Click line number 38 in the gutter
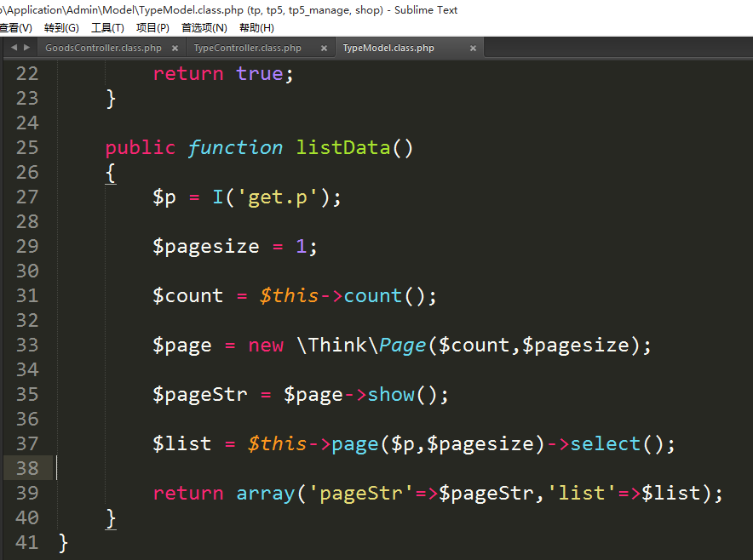Image resolution: width=753 pixels, height=560 pixels. coord(27,468)
